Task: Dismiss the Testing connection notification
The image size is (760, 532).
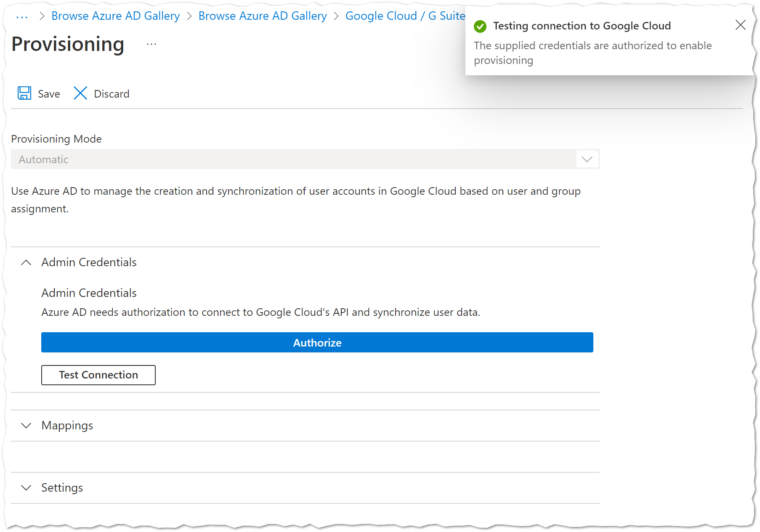Action: (x=740, y=25)
